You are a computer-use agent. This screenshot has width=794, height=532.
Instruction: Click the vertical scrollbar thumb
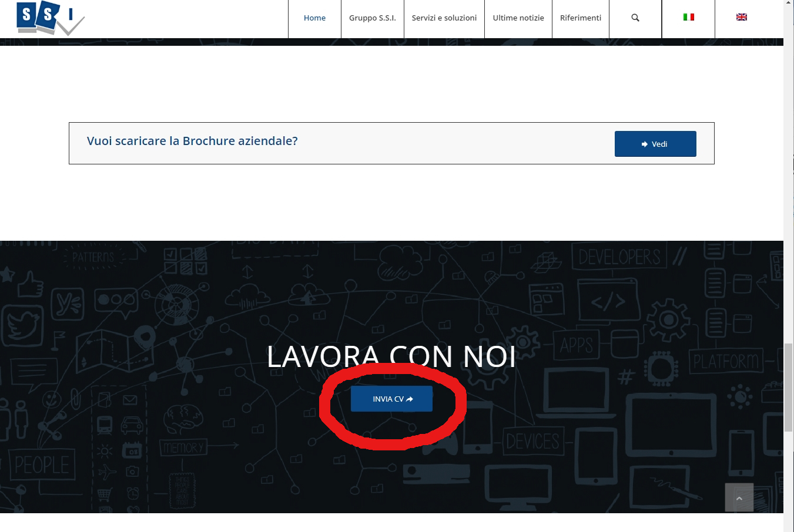point(788,388)
